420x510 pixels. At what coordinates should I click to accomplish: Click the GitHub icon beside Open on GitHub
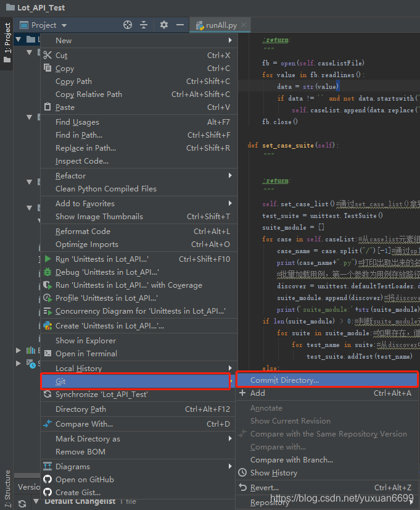pos(47,479)
